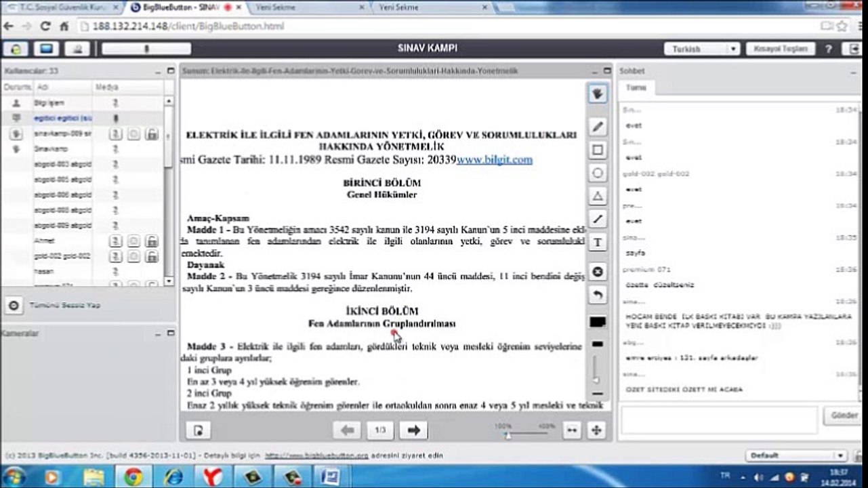Image resolution: width=868 pixels, height=488 pixels.
Task: Click Tümünü Sessiz Yap mute-all button
Action: click(13, 305)
